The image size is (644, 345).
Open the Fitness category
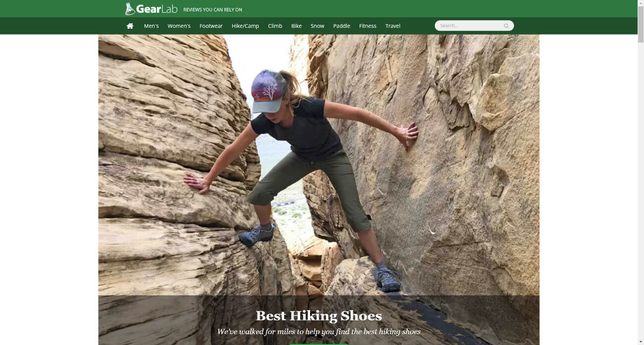pyautogui.click(x=368, y=26)
